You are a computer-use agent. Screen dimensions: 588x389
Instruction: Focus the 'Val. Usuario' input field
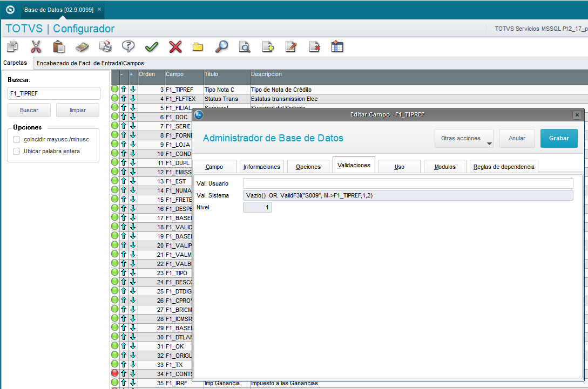[x=408, y=183]
